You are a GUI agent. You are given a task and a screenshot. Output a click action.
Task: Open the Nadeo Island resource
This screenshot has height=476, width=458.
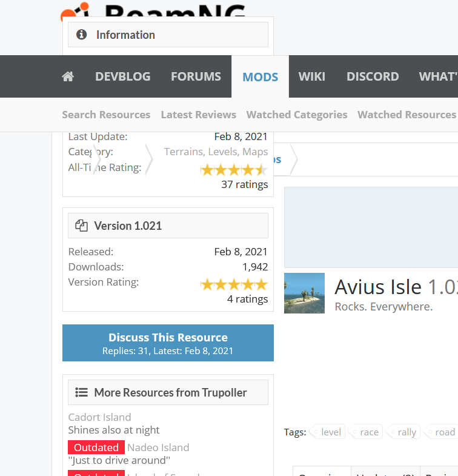[x=158, y=448]
